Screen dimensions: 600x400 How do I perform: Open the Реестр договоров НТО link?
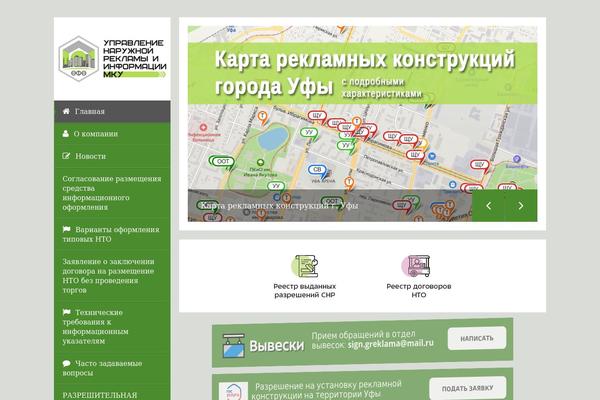419,291
